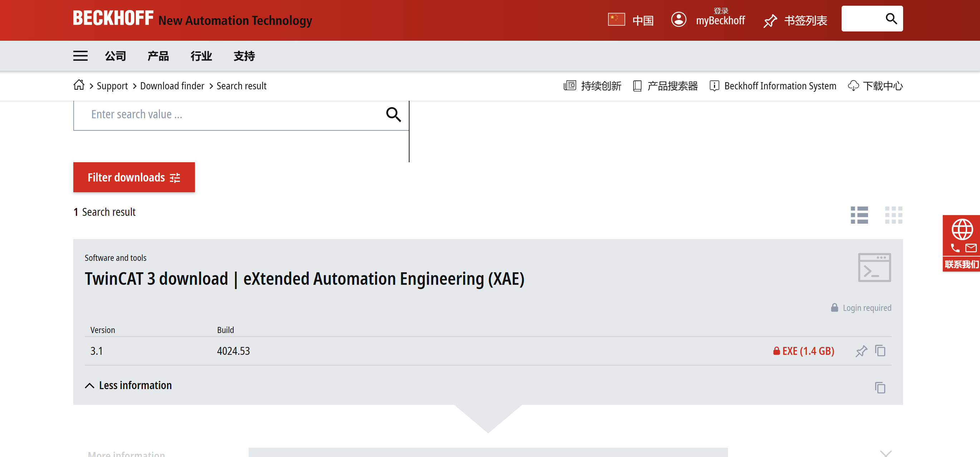Open the Support breadcrumb link
The height and width of the screenshot is (457, 980).
tap(112, 86)
